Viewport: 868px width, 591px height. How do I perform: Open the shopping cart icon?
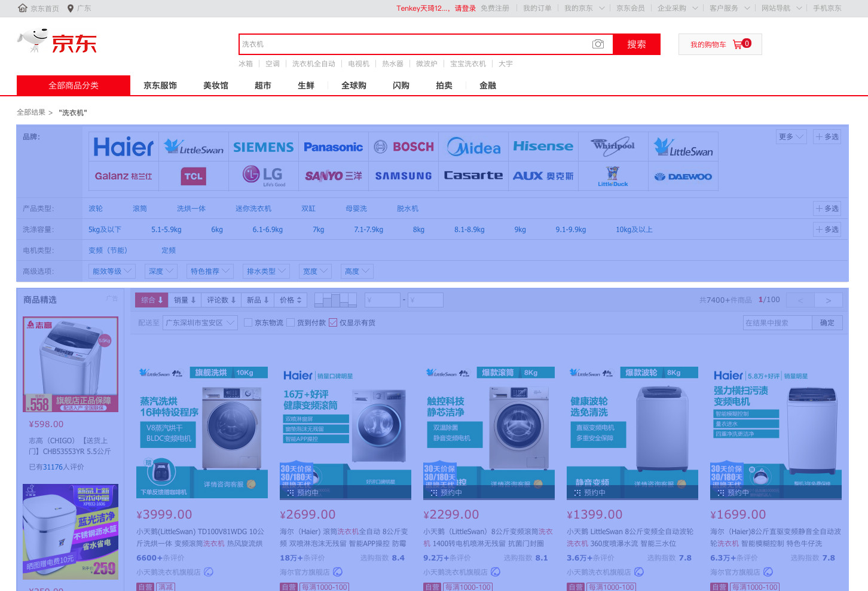coord(738,44)
